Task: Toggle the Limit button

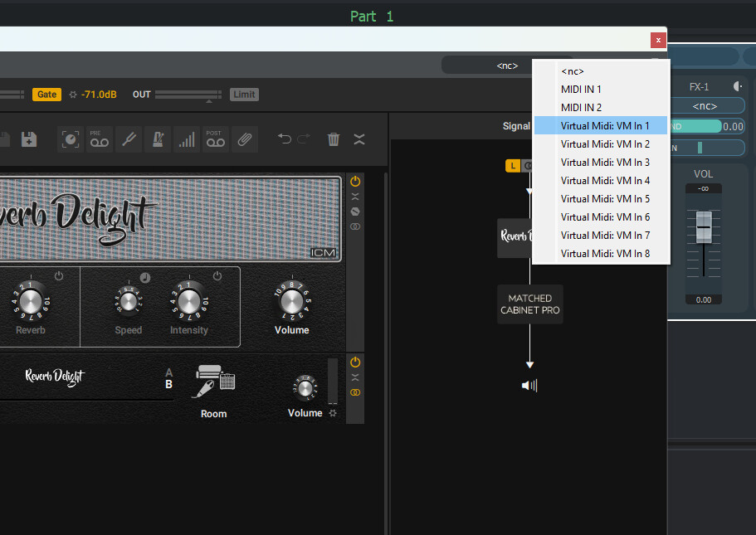Action: tap(245, 95)
